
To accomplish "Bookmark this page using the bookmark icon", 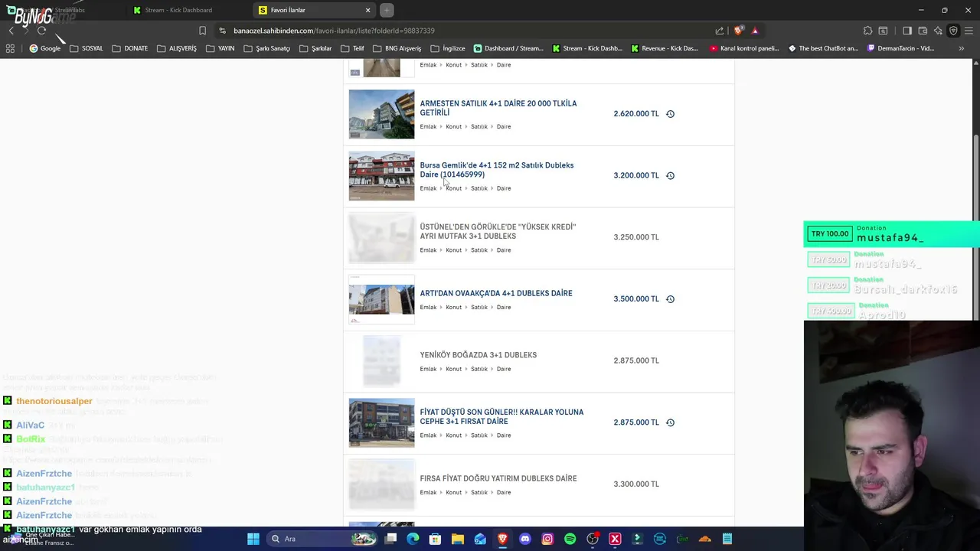I will pyautogui.click(x=202, y=31).
